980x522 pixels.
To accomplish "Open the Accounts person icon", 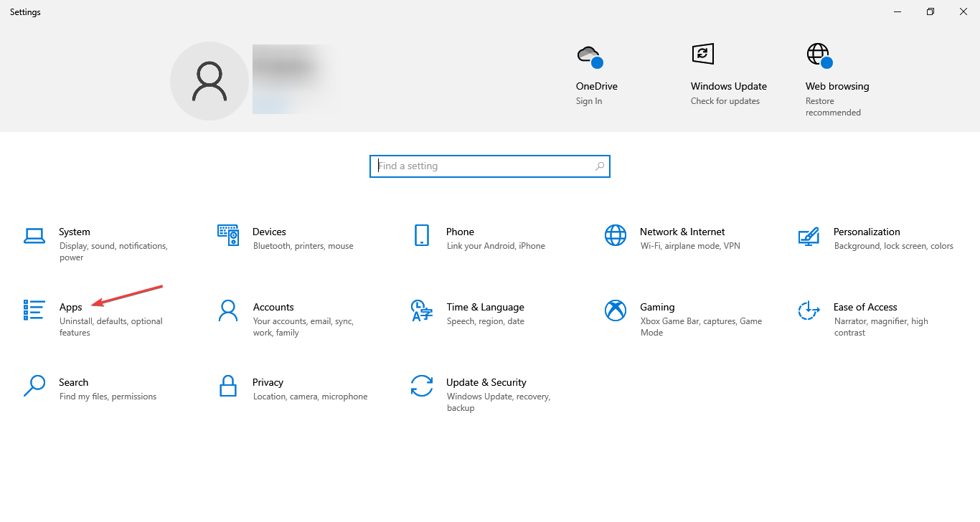I will click(228, 310).
